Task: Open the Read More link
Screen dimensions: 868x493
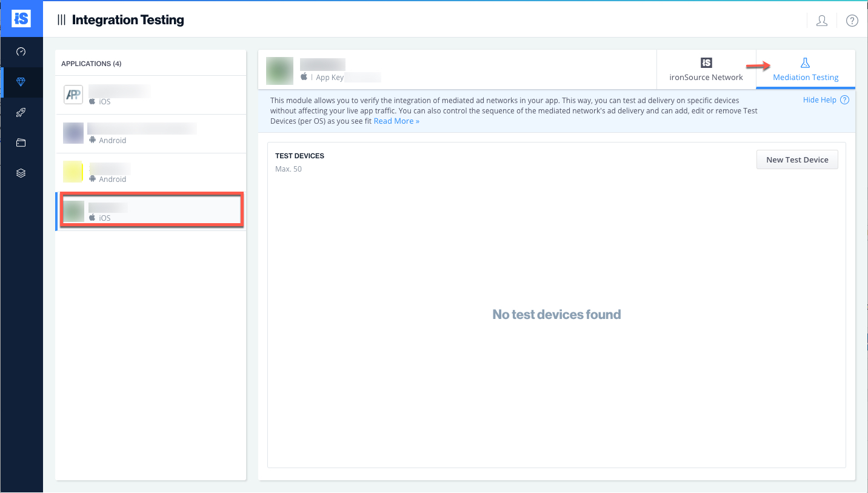Action: [396, 121]
